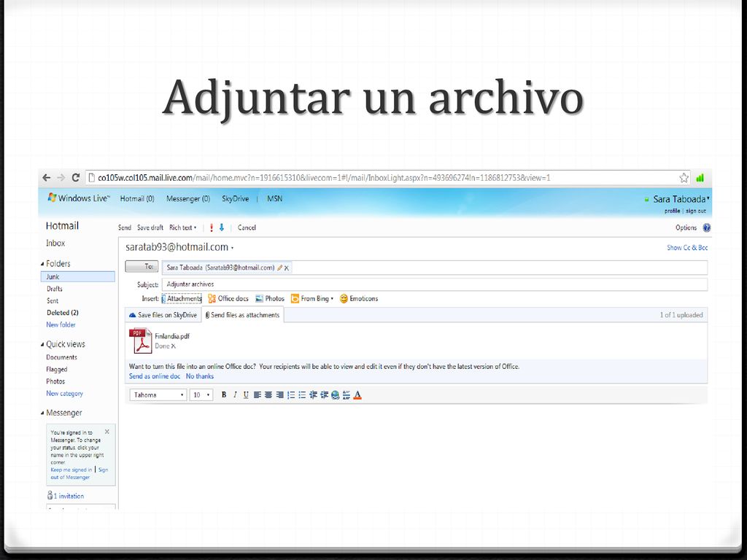The height and width of the screenshot is (560, 747).
Task: Open the Emoticons picker
Action: pyautogui.click(x=359, y=298)
